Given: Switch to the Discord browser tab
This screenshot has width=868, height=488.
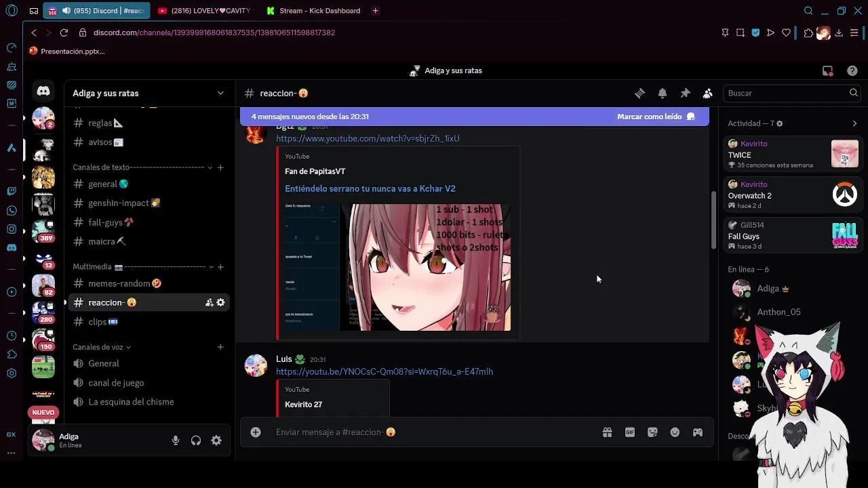Looking at the screenshot, I should tap(96, 11).
